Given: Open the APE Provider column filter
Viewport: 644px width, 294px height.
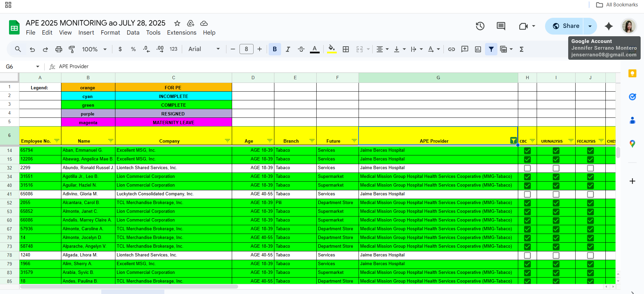Looking at the screenshot, I should [x=513, y=141].
